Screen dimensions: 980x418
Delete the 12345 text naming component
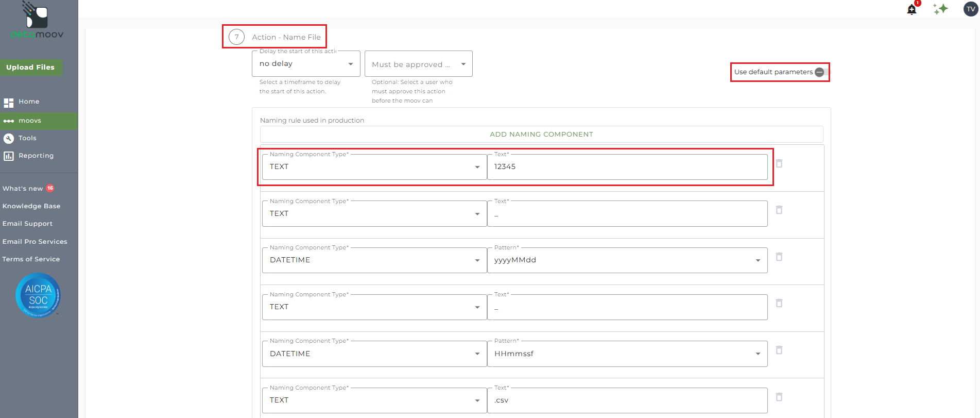(x=779, y=163)
